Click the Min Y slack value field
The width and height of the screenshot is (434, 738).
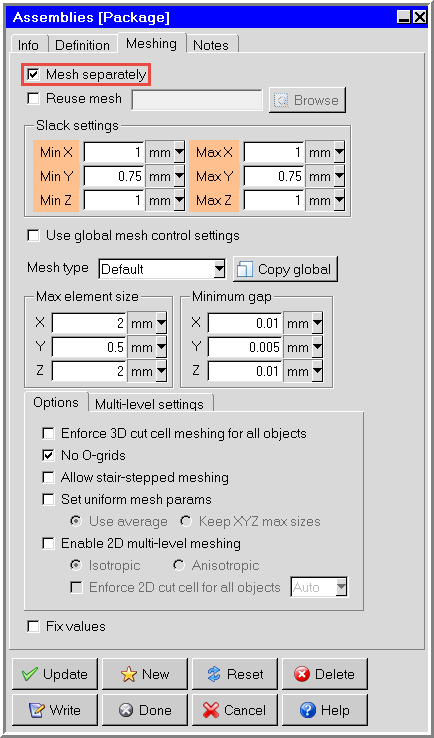114,176
